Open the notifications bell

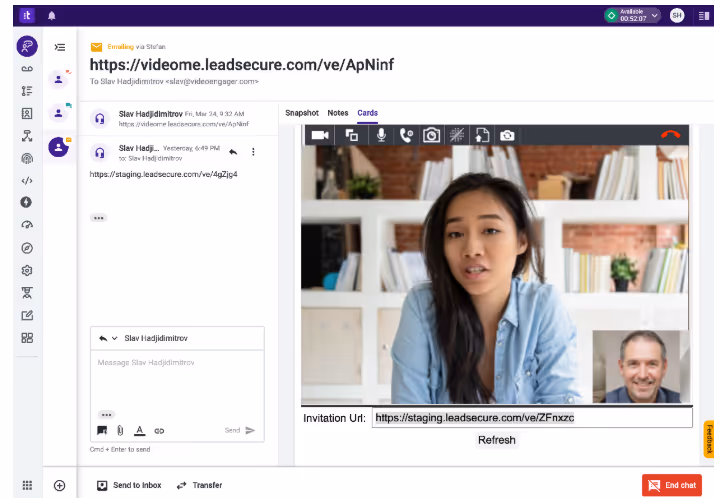(52, 16)
